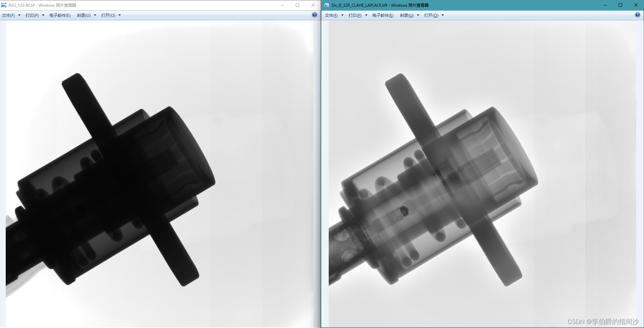Expand 打开(O) dropdown arrow in Sin_IE_SSR_CLAHE_LAPLACE.tiff window

[442, 15]
